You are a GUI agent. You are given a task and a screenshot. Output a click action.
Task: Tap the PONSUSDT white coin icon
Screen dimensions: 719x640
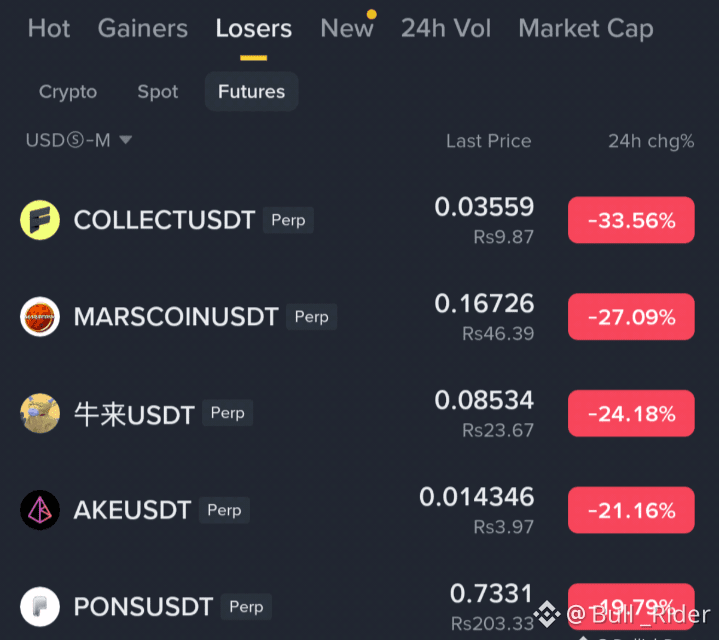pyautogui.click(x=40, y=607)
